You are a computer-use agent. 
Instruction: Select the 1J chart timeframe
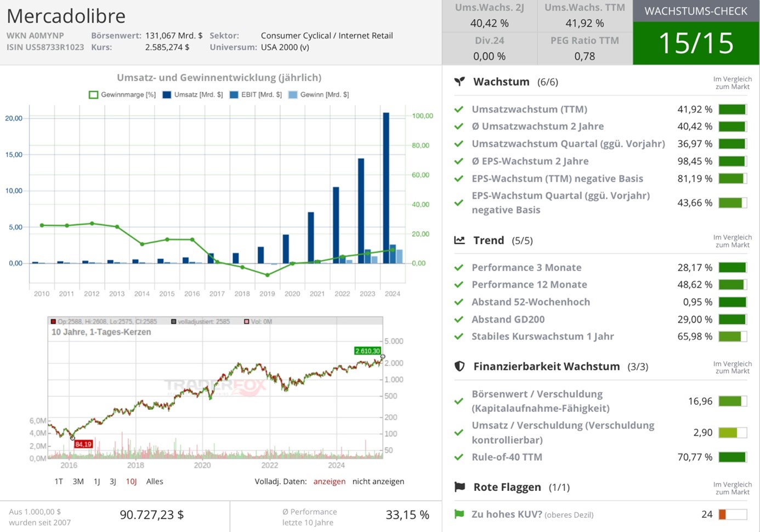(x=97, y=481)
